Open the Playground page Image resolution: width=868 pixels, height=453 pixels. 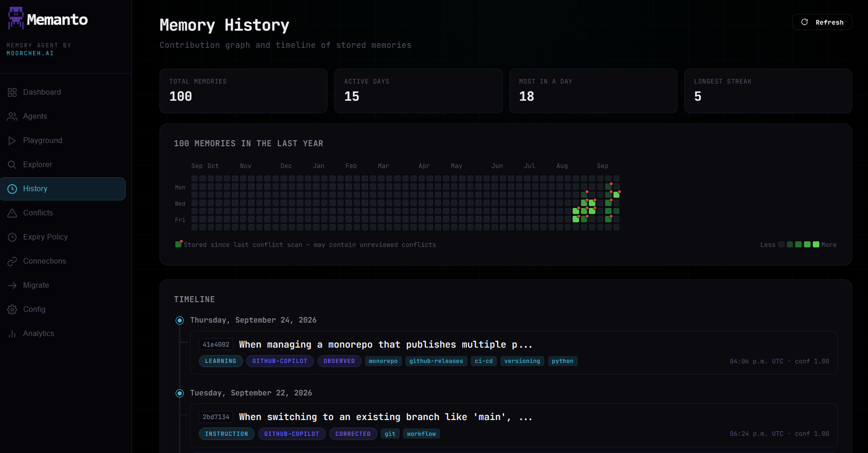63,141
